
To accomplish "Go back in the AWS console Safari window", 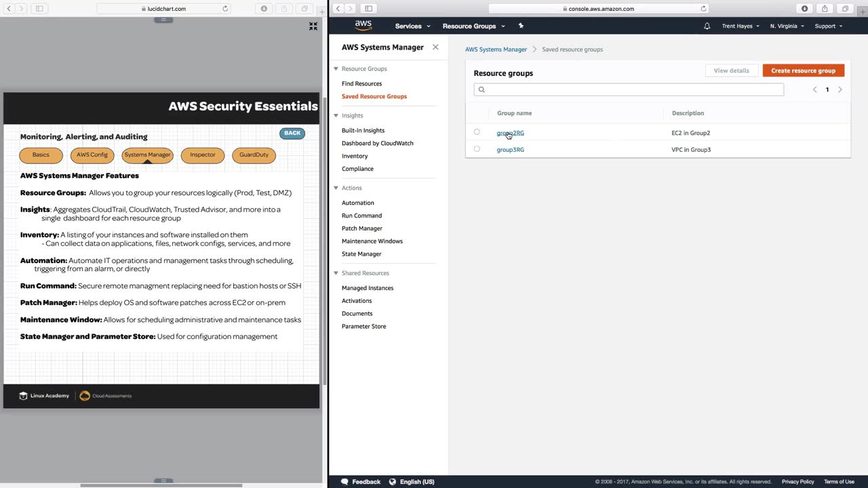I will tap(338, 9).
